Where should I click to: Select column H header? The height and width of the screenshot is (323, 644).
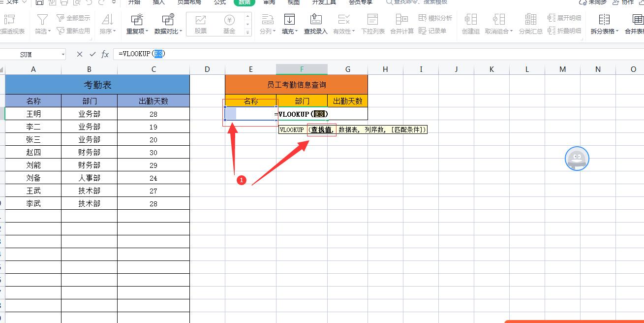coord(385,69)
